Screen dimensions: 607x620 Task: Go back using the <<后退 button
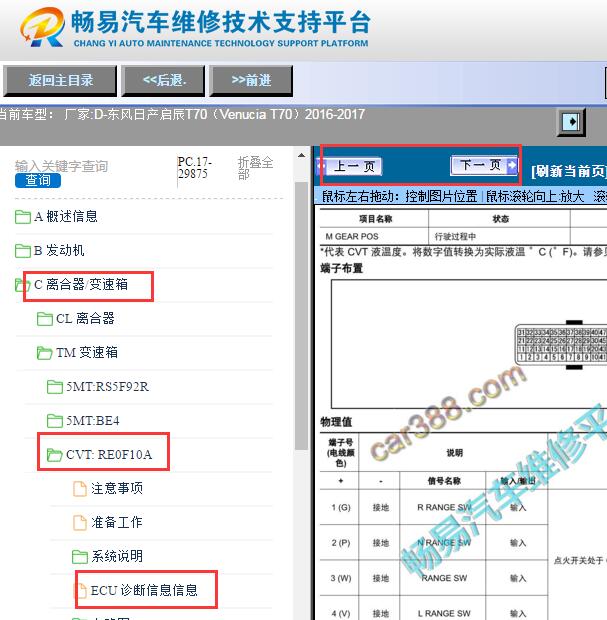pos(163,81)
